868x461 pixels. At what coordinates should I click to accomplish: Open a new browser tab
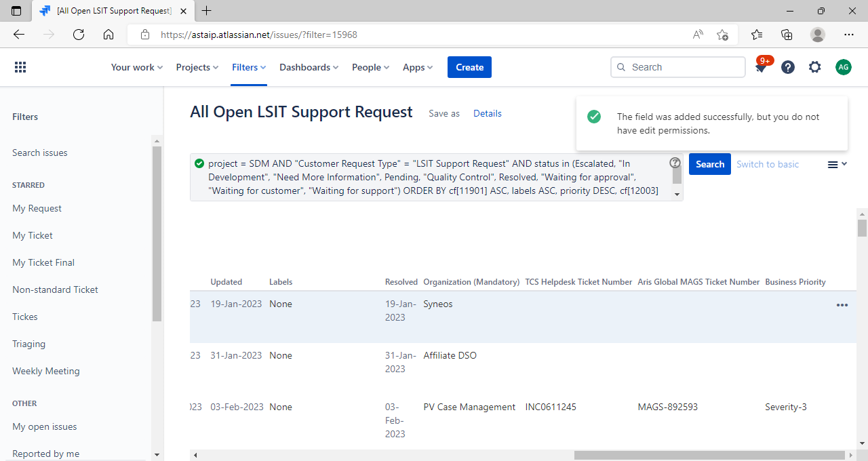[207, 11]
